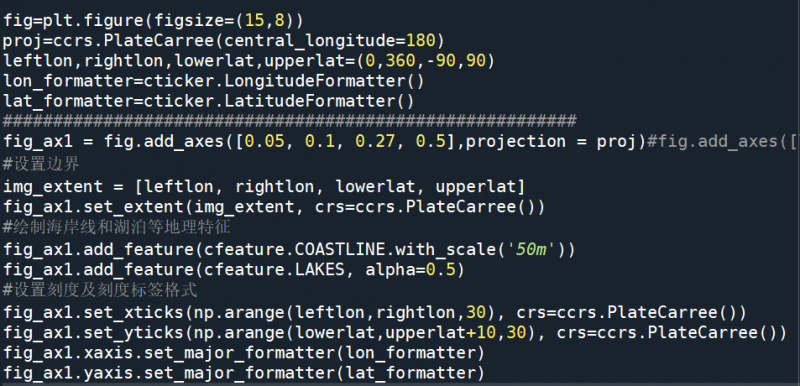Click the 设置边界 comment line

tap(41, 165)
